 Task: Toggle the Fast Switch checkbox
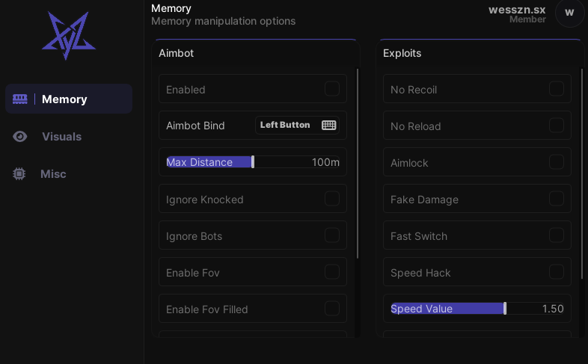coord(557,235)
